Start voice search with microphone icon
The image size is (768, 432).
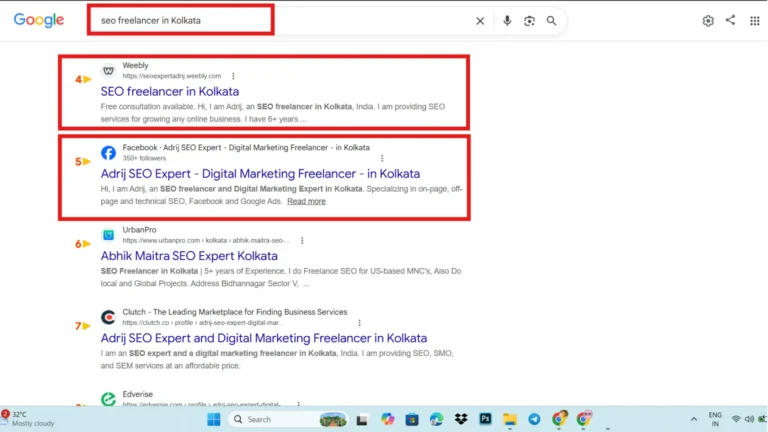[x=507, y=21]
